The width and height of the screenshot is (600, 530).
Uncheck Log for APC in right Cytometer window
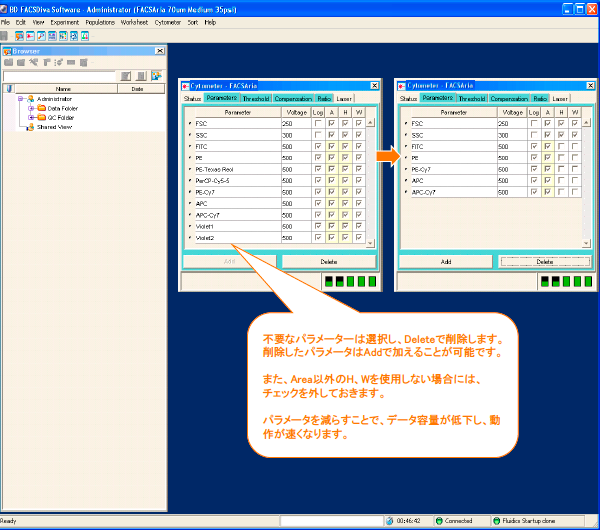(x=534, y=180)
